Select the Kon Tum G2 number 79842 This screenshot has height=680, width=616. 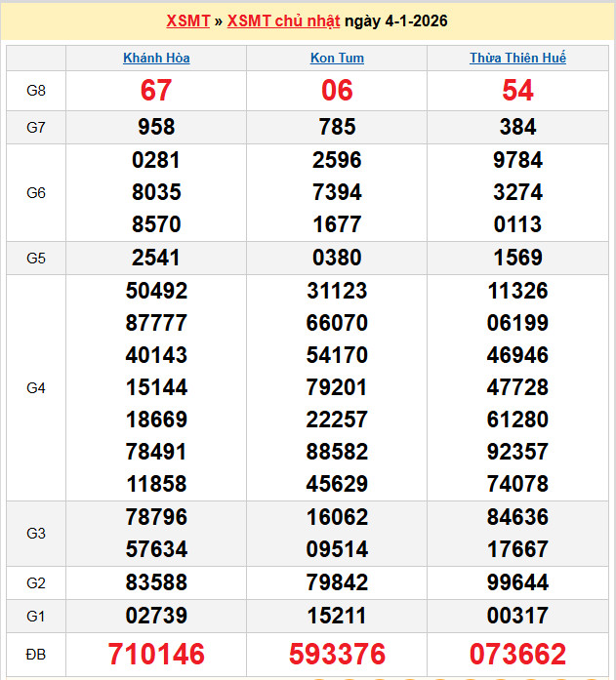[337, 583]
